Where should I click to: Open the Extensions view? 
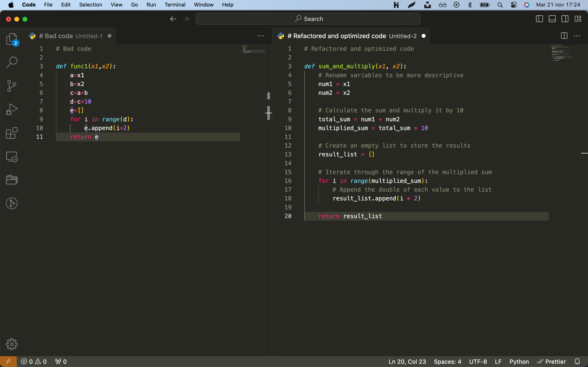pyautogui.click(x=11, y=133)
